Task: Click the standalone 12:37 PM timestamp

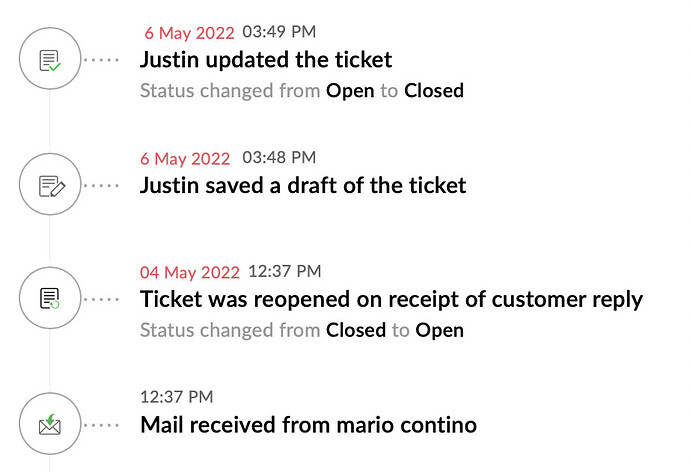Action: coord(176,397)
